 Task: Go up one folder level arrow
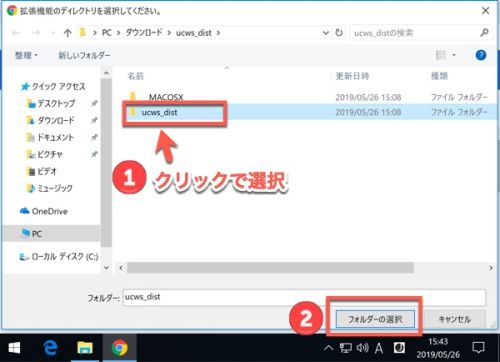[68, 33]
